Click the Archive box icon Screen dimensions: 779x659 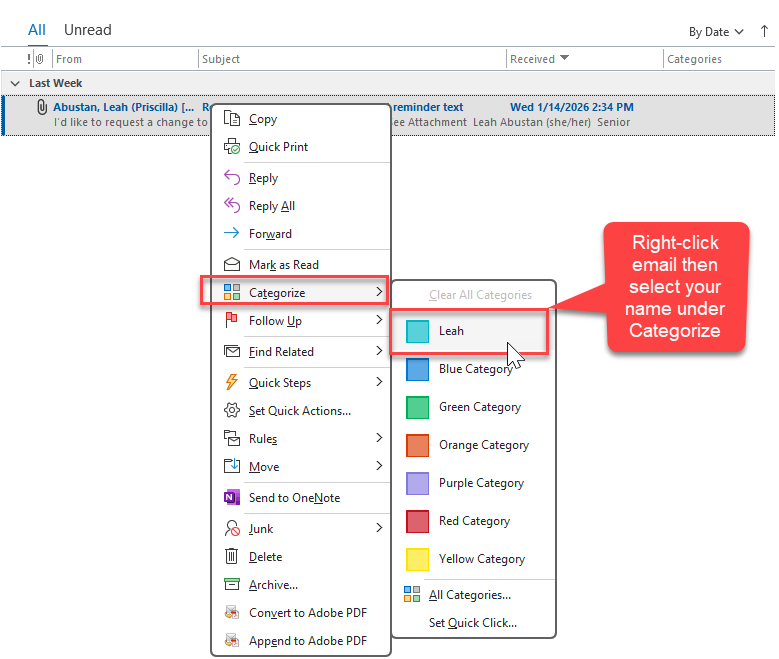click(x=232, y=584)
